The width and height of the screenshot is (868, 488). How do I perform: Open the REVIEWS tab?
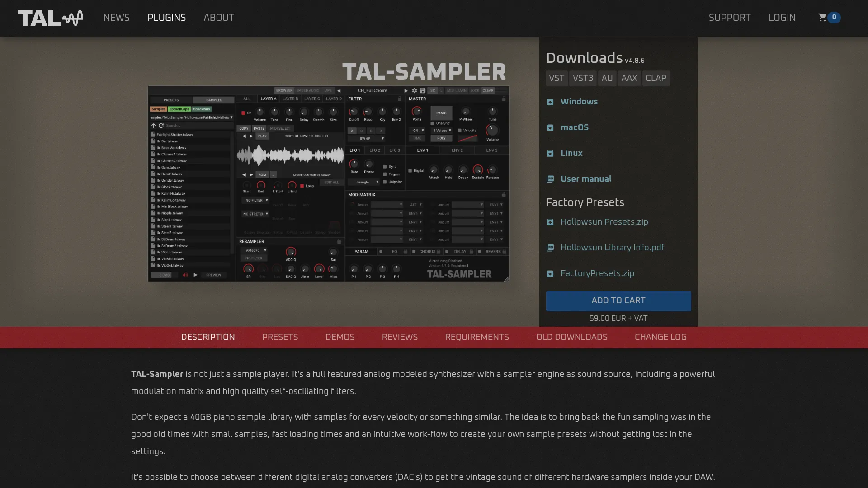[x=400, y=338]
